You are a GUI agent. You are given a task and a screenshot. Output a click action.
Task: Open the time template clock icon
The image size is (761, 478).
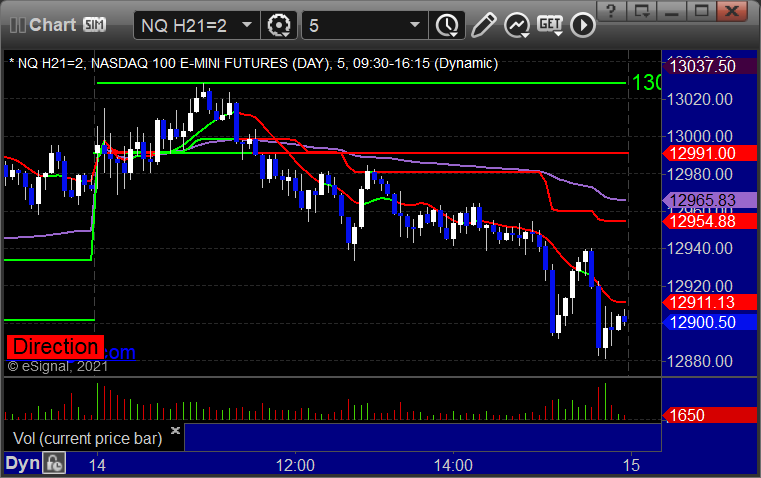pyautogui.click(x=447, y=25)
